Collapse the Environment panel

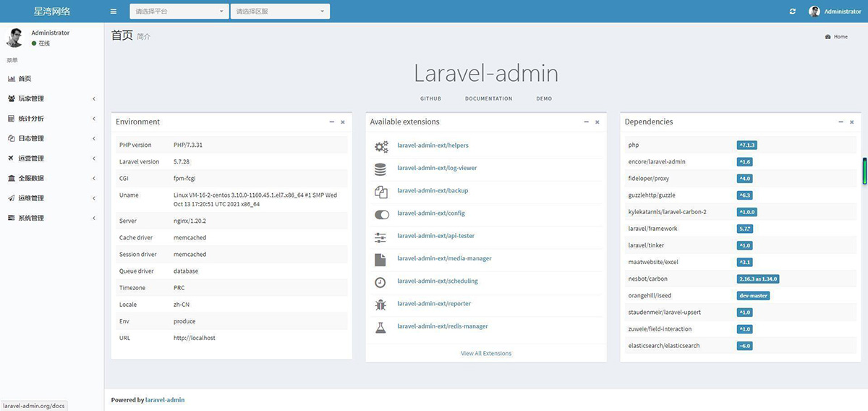coord(331,122)
